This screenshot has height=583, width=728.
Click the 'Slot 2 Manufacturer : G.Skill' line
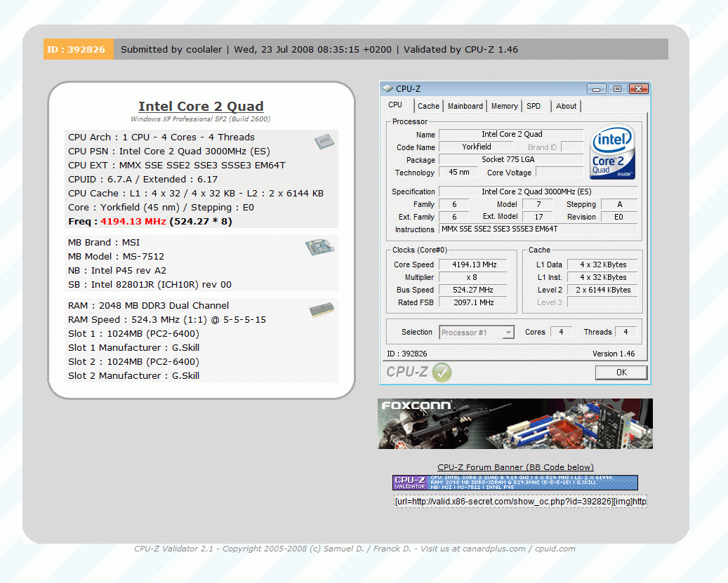coord(133,375)
